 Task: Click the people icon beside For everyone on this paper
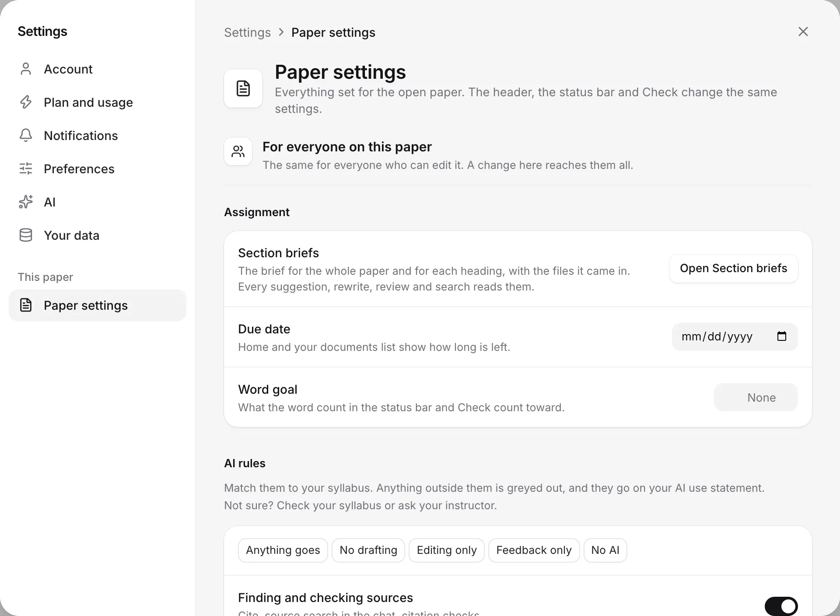[x=238, y=151]
